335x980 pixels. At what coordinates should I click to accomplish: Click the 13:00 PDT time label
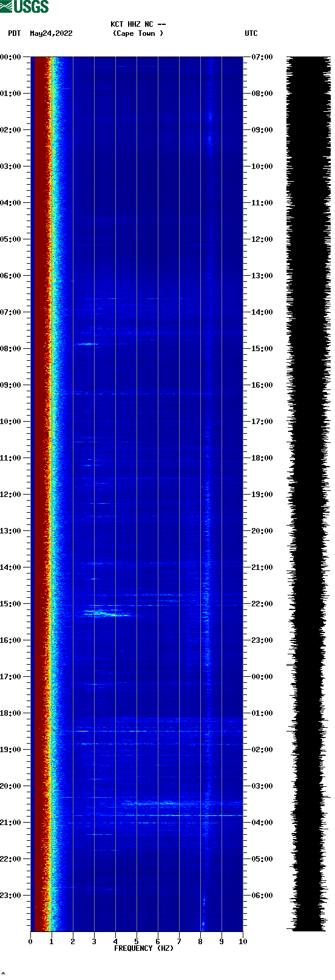point(11,531)
